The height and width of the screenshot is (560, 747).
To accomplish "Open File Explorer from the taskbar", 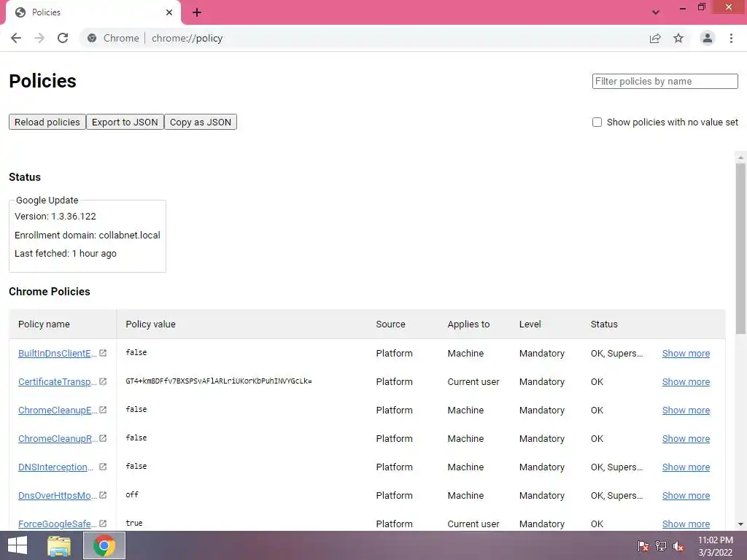I will pos(59,545).
